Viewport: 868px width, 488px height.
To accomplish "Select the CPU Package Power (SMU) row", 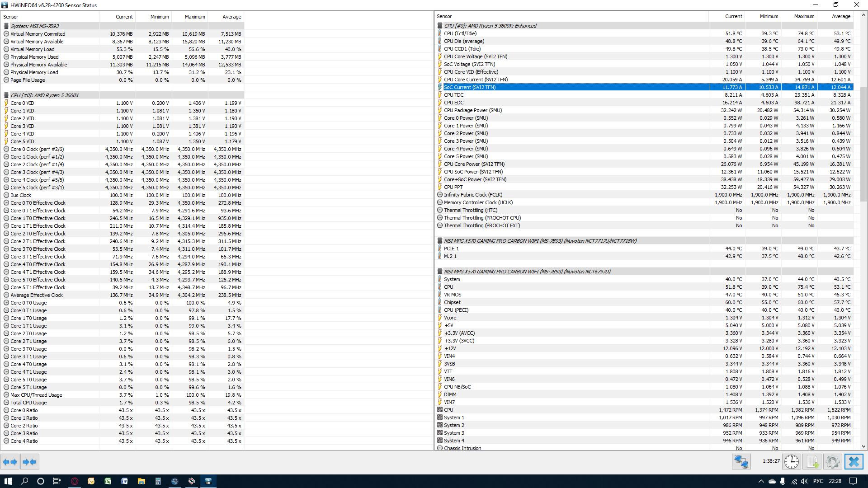I will click(472, 110).
